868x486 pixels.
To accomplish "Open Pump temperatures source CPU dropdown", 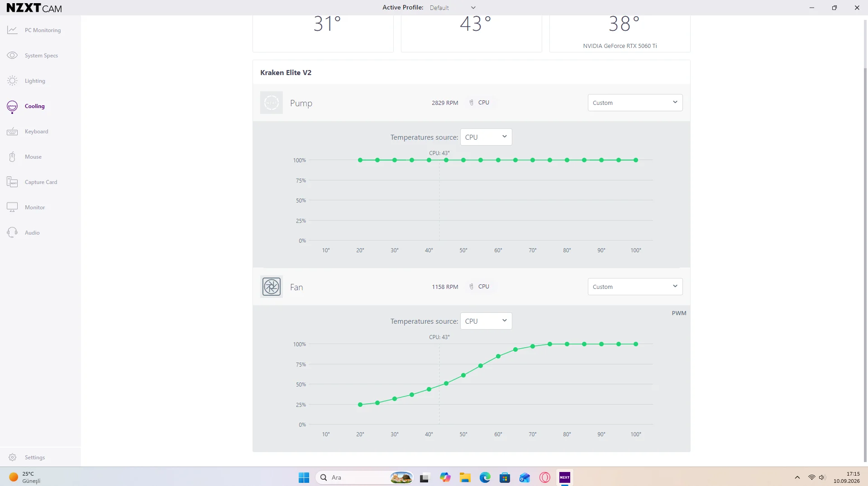I will click(x=486, y=137).
